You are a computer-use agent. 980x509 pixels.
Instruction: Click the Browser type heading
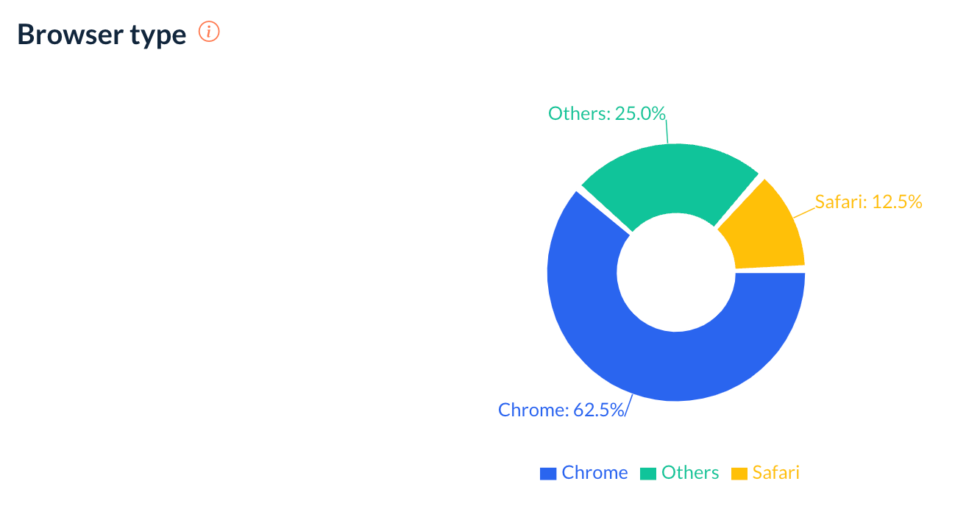click(x=102, y=35)
